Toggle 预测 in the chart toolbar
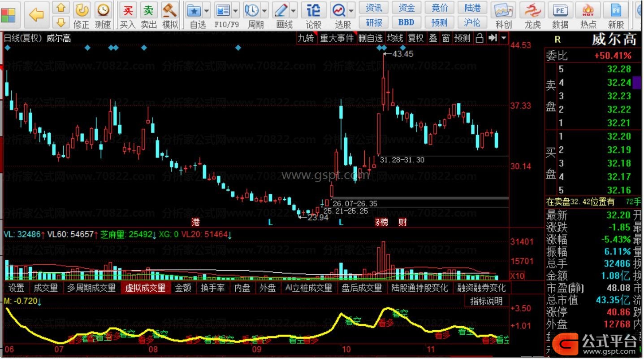 [x=462, y=38]
